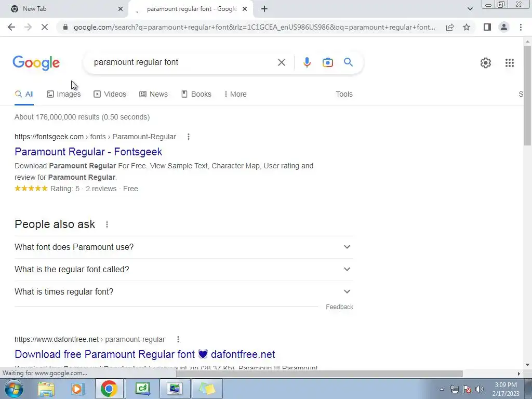Image resolution: width=532 pixels, height=399 pixels.
Task: Open new tab with plus button
Action: 264,9
